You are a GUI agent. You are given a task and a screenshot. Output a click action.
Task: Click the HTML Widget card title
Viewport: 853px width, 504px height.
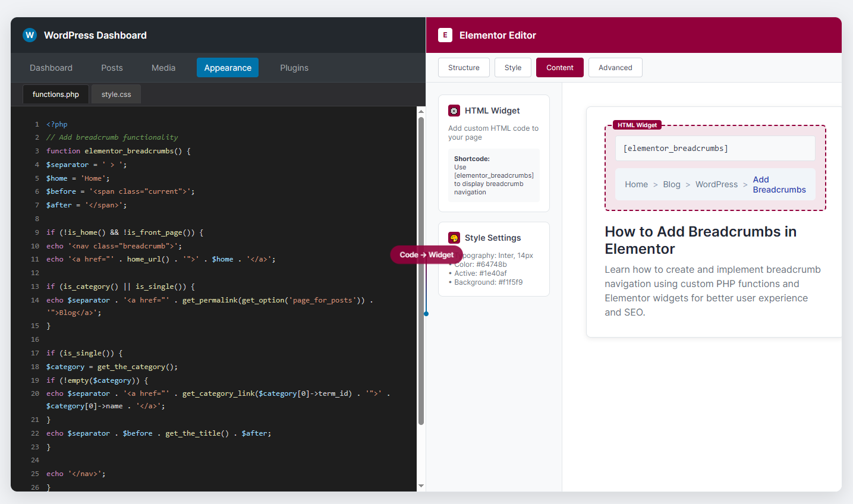[492, 111]
